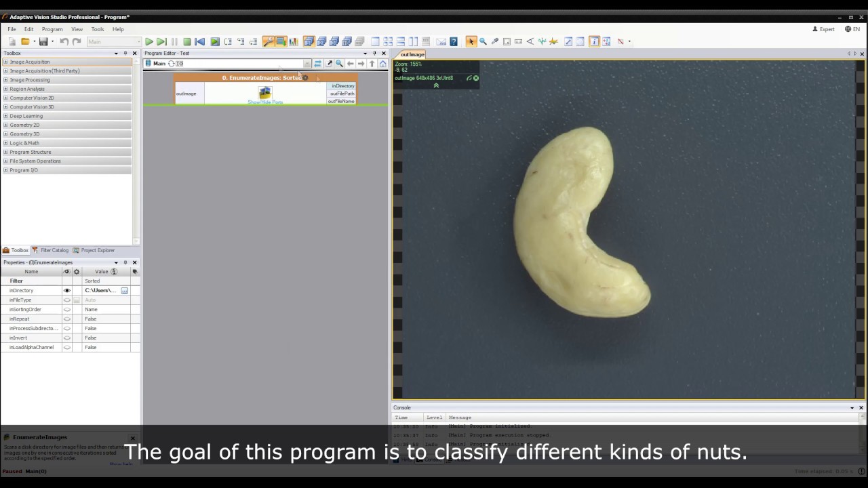
Task: Select the ruler measure tool
Action: 519,41
